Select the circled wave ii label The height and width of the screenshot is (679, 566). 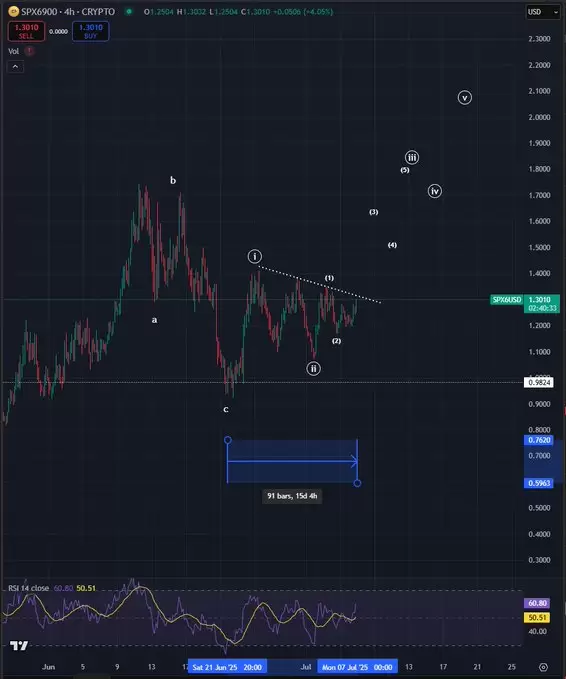click(x=314, y=369)
